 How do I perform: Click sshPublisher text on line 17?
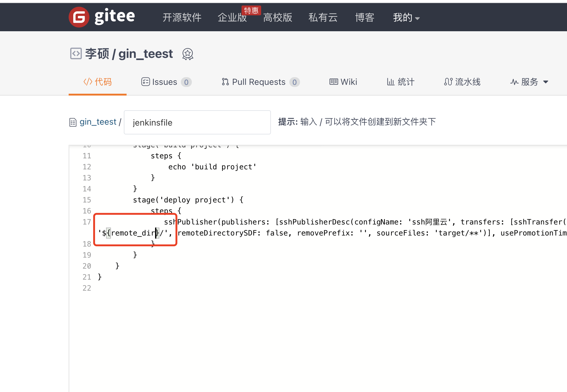pyautogui.click(x=191, y=222)
